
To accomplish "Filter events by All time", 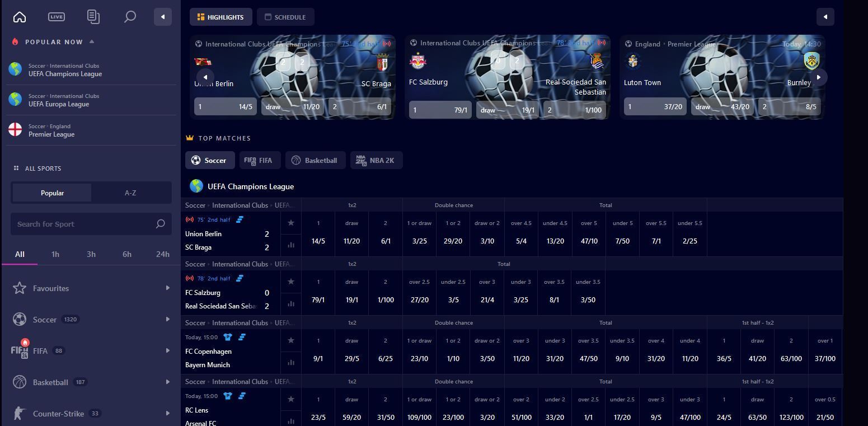I will coord(20,254).
